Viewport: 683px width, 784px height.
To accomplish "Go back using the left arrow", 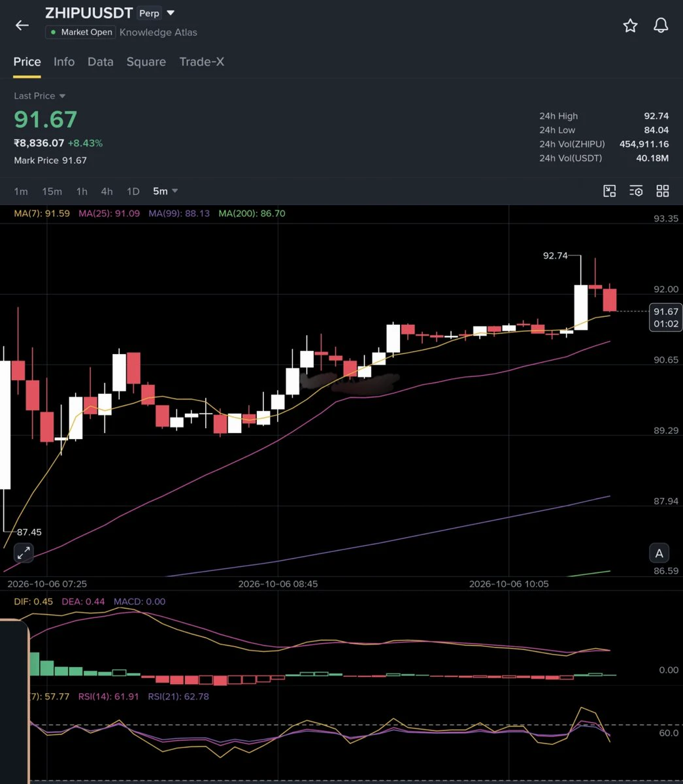I will (x=22, y=25).
